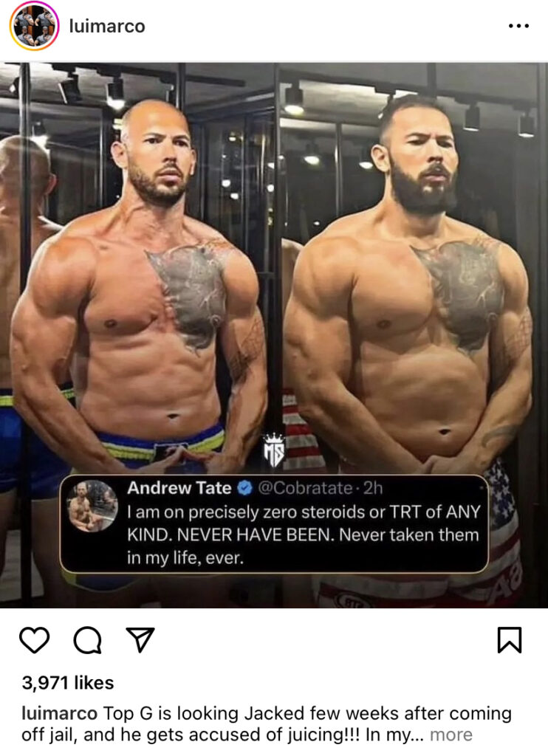Viewport: 548px width, 756px height.
Task: Click luimarco username in the caption
Action: coord(59,713)
